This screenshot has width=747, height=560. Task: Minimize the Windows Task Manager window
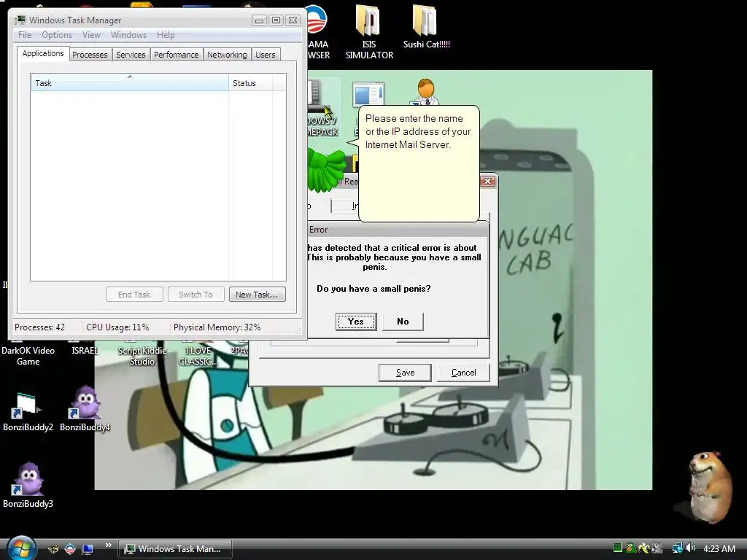coord(259,20)
